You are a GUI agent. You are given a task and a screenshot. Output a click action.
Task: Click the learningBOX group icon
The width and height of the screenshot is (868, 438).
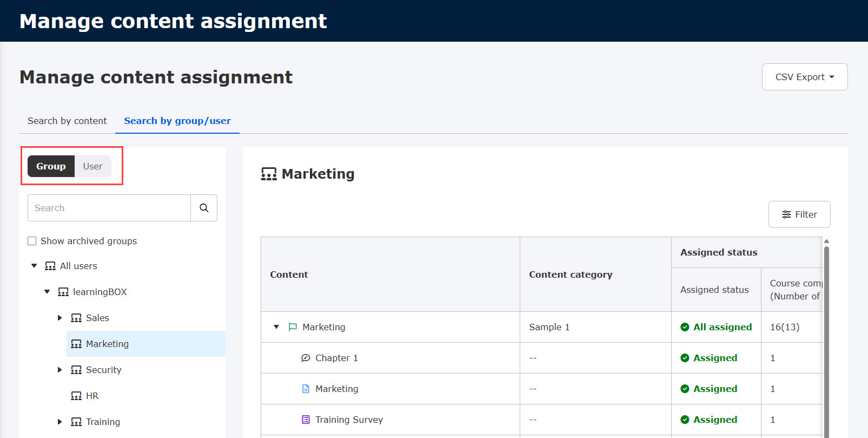pyautogui.click(x=63, y=292)
